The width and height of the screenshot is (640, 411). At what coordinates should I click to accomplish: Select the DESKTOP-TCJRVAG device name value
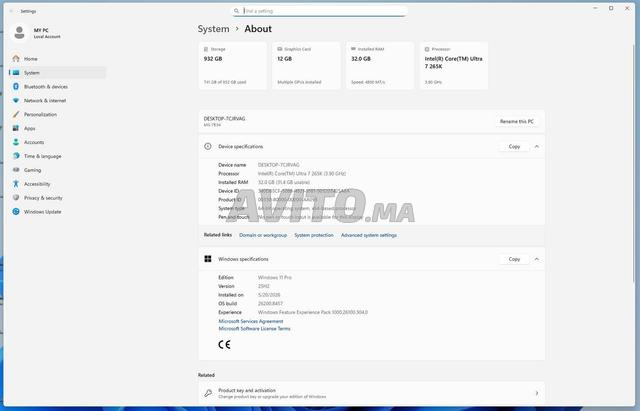(x=279, y=165)
